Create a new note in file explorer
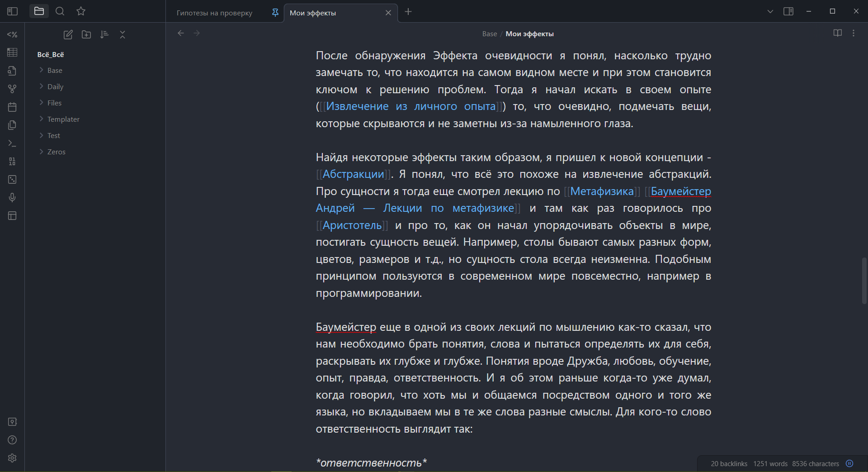868x472 pixels. click(x=68, y=34)
